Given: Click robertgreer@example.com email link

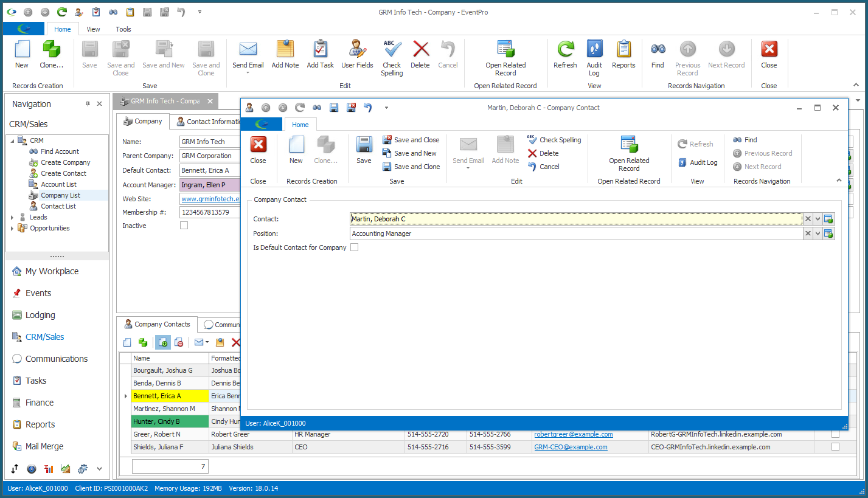Looking at the screenshot, I should pos(574,434).
